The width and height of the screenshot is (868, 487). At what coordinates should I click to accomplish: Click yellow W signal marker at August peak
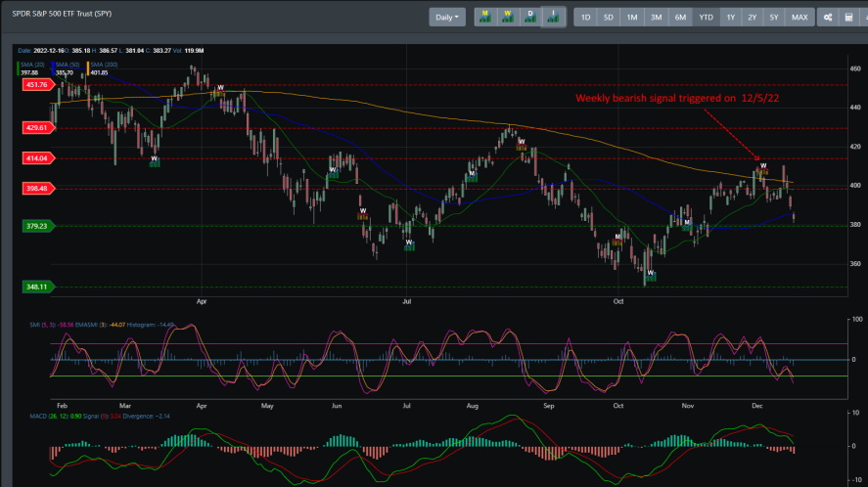(x=521, y=145)
